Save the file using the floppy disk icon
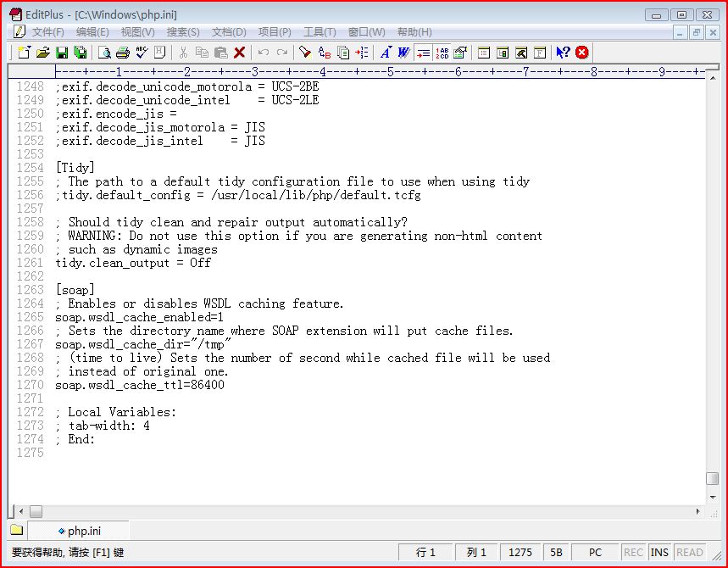728x568 pixels. pos(61,53)
